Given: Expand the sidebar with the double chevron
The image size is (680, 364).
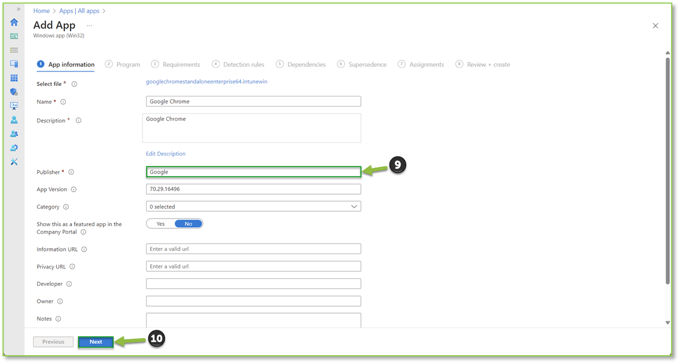Looking at the screenshot, I should tap(18, 9).
